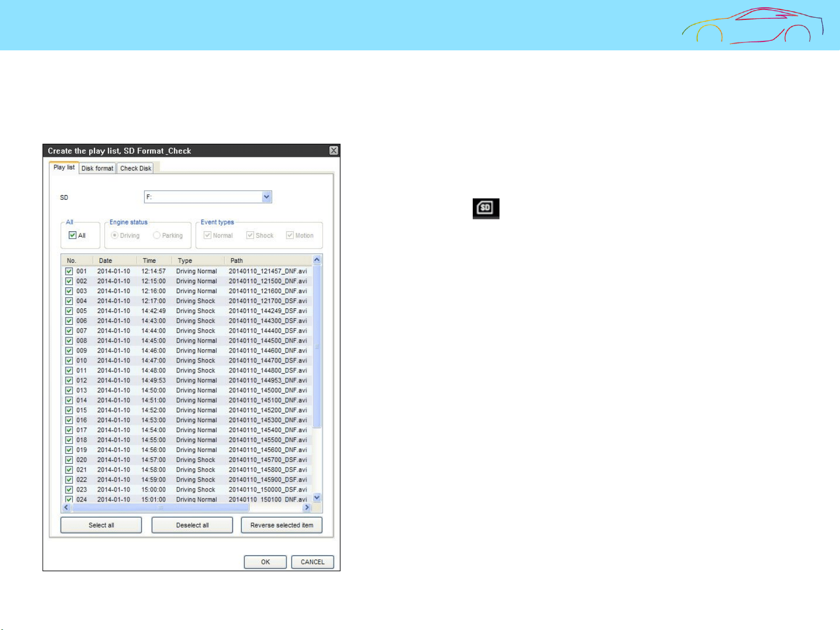Switch to the Play list tab
840x630 pixels.
point(64,167)
